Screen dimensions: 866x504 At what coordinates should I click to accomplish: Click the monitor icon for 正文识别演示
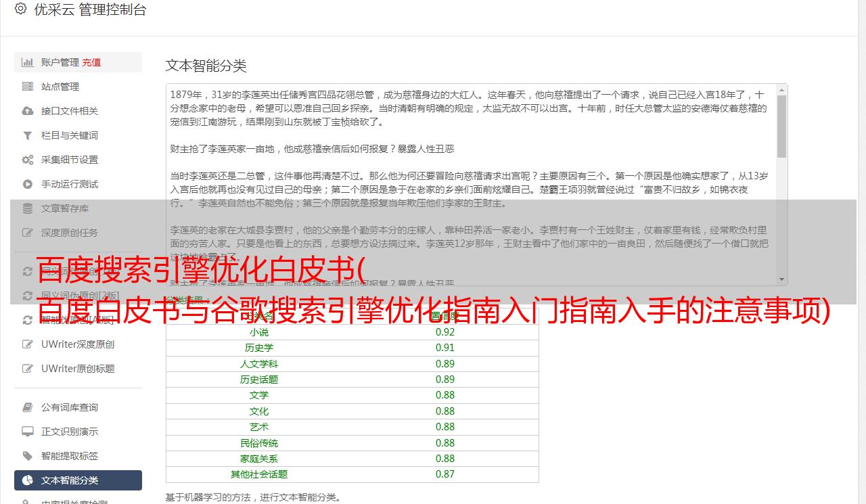click(28, 432)
